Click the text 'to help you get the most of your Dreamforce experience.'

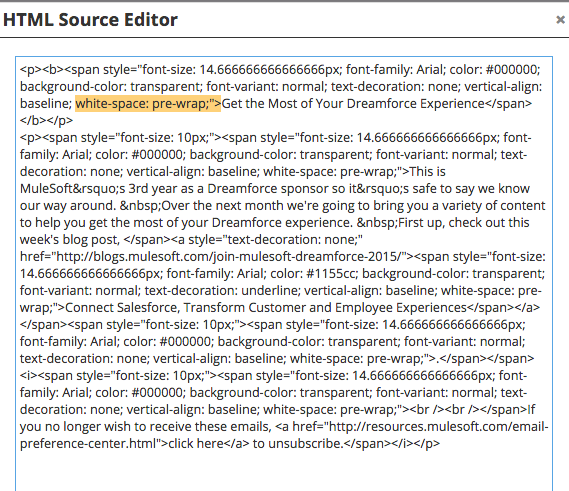tap(186, 222)
